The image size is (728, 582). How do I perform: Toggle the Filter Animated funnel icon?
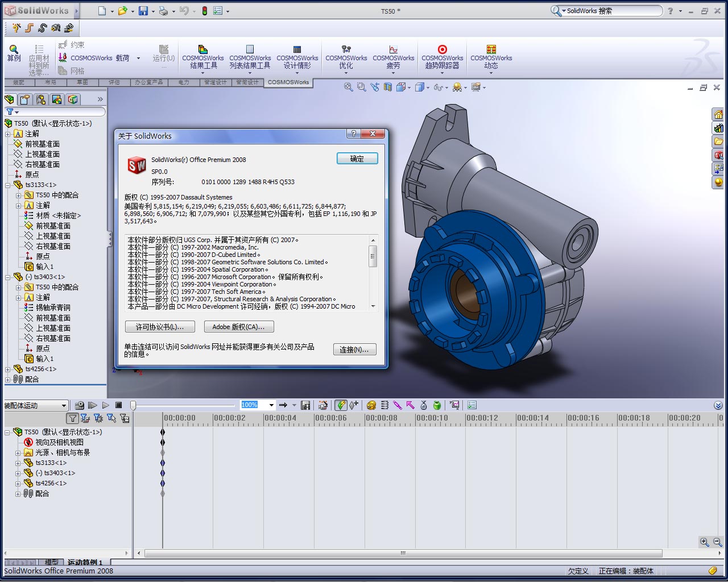[x=85, y=418]
